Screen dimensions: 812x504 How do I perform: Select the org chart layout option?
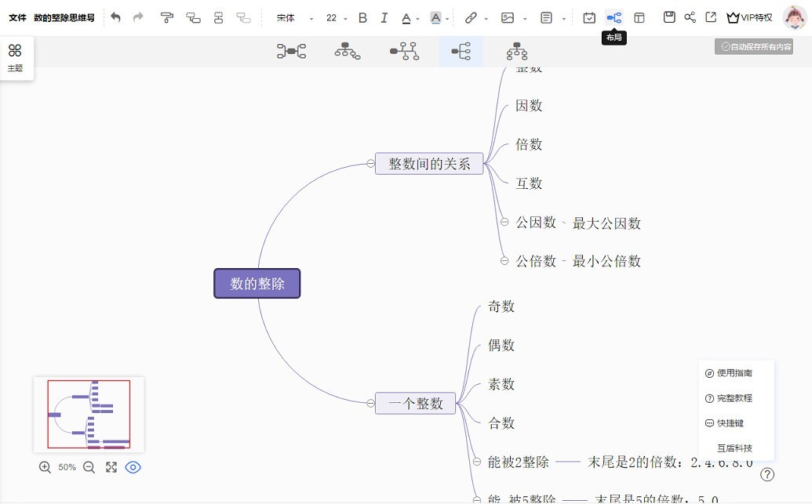347,51
